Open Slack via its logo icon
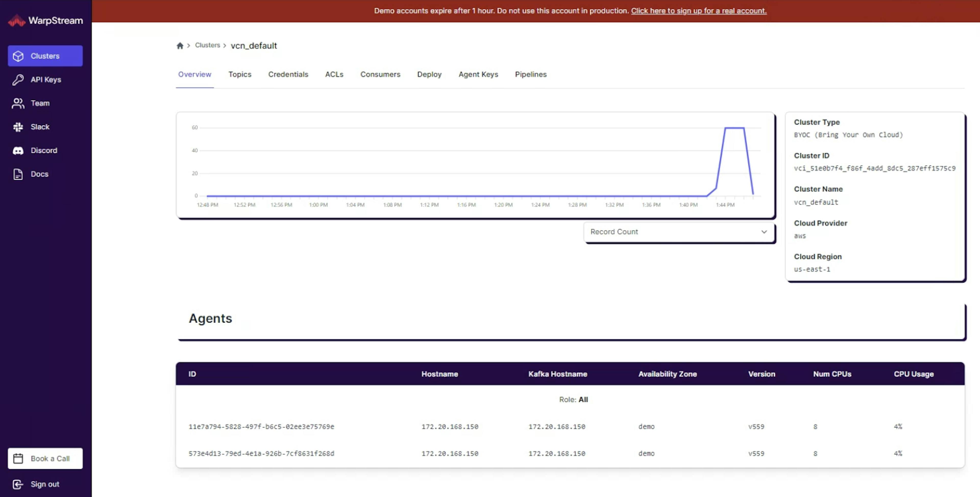 click(x=18, y=127)
